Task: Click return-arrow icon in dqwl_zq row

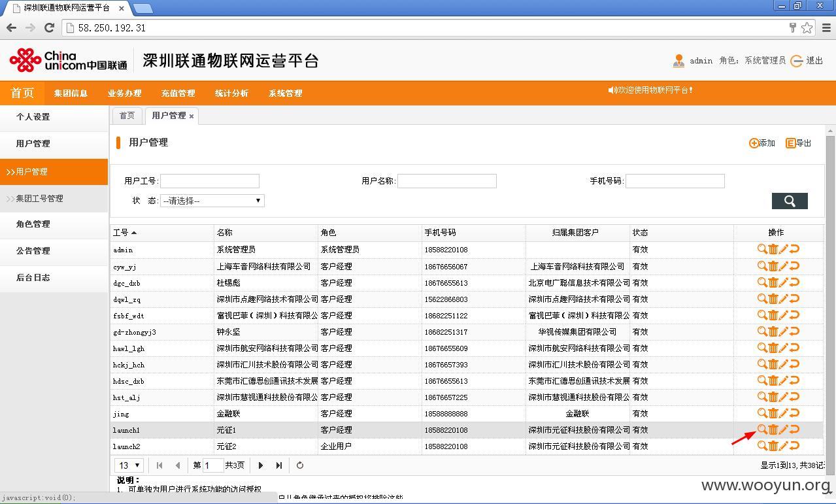Action: (794, 299)
